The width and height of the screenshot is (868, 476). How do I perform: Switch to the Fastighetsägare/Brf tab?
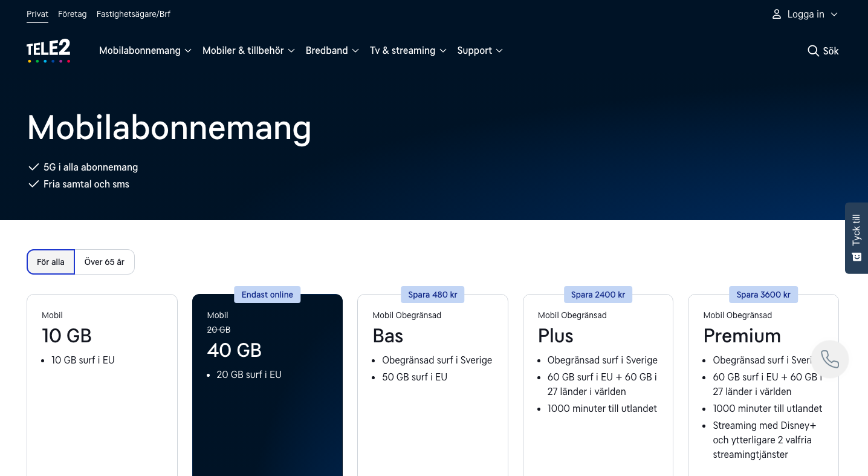tap(134, 14)
